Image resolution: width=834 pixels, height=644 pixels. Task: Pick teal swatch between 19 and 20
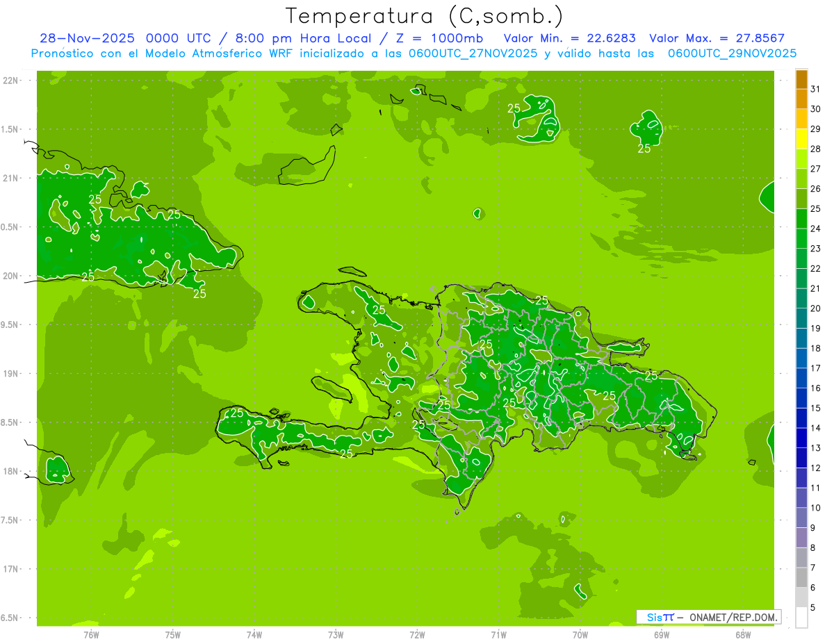801,318
